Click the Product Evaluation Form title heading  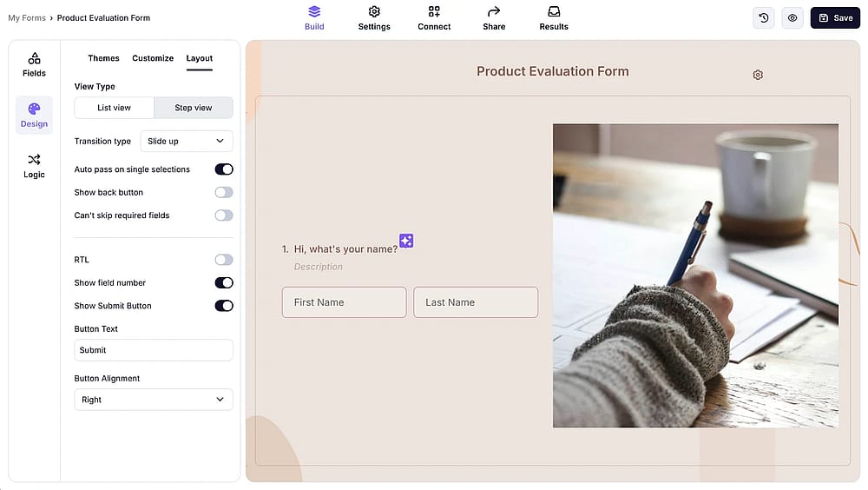tap(552, 71)
